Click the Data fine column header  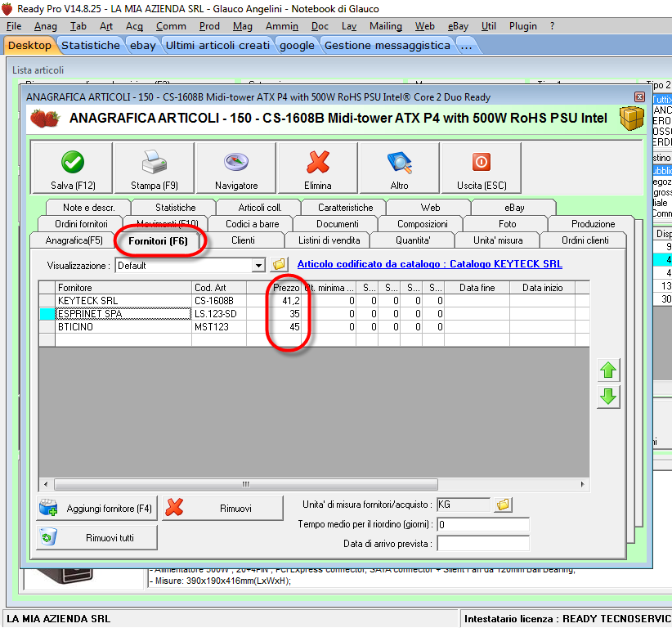477,287
